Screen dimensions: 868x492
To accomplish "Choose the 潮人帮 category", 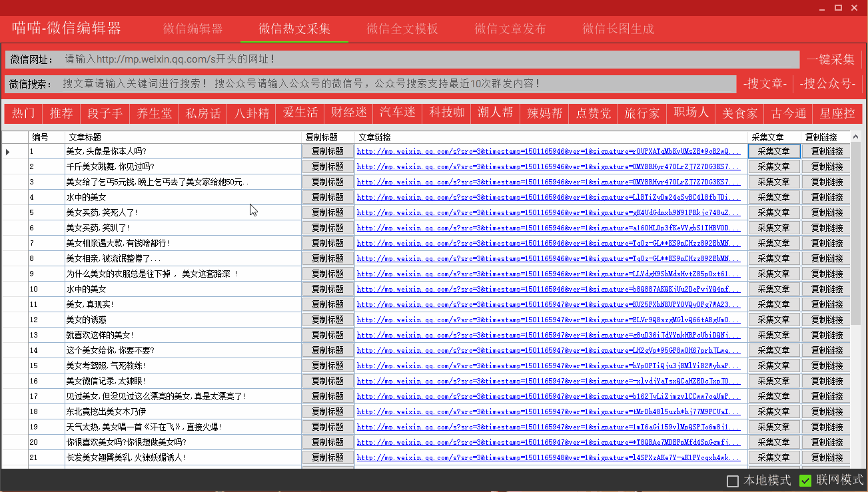I will pos(495,113).
